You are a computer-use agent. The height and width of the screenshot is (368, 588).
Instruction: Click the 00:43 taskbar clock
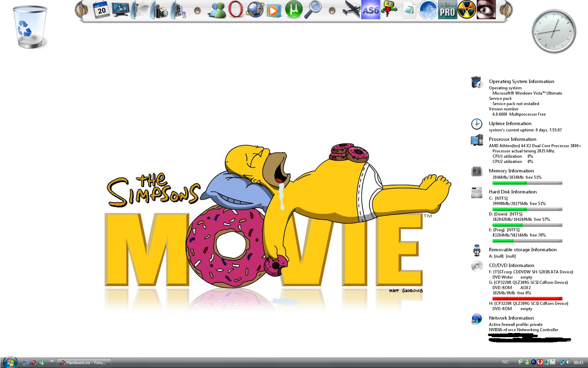pyautogui.click(x=579, y=363)
